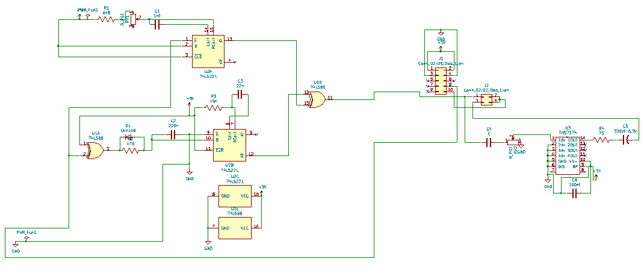Select the R3 resistor symbol
644x270 pixels.
tap(214, 108)
